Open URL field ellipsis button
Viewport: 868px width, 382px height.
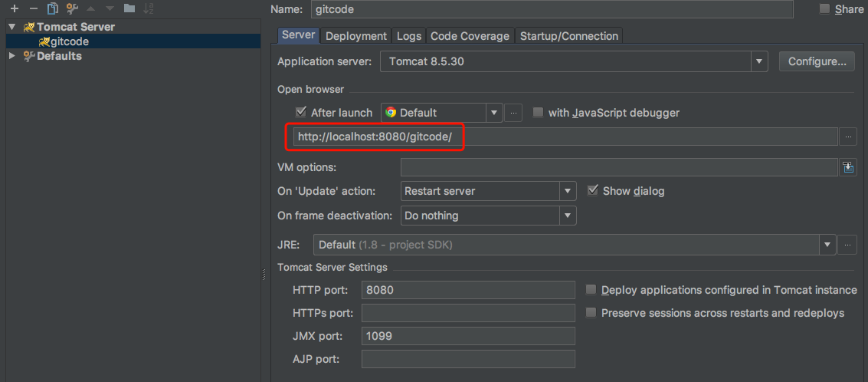(x=848, y=137)
